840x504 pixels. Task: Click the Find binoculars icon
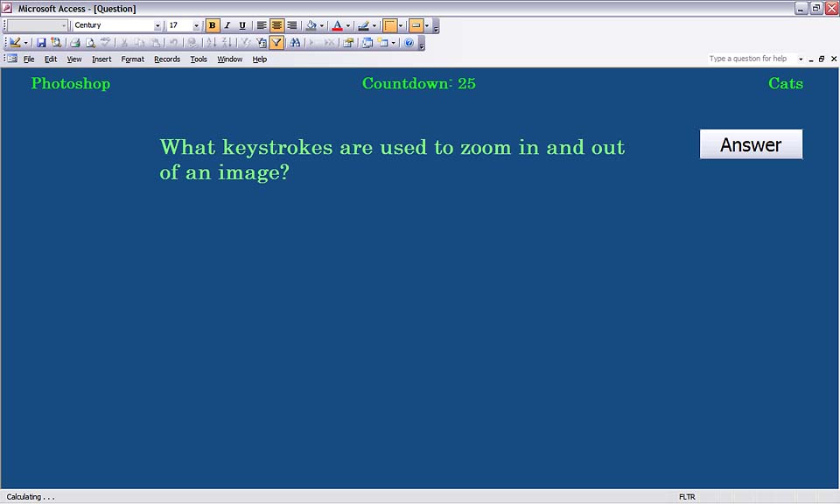click(295, 43)
